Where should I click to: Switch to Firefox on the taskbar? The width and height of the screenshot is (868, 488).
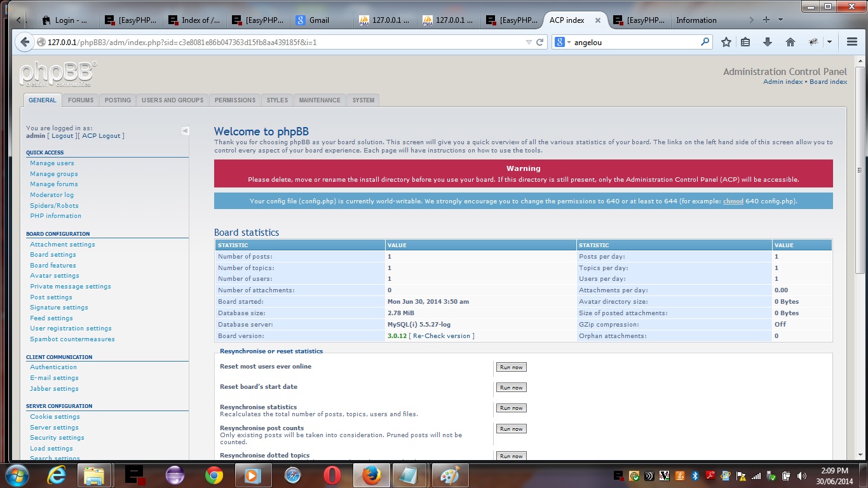(x=372, y=475)
